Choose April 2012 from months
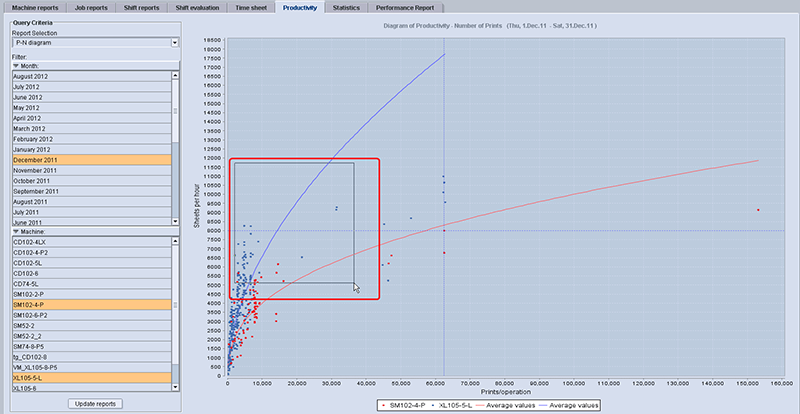800x414 pixels. [x=92, y=118]
